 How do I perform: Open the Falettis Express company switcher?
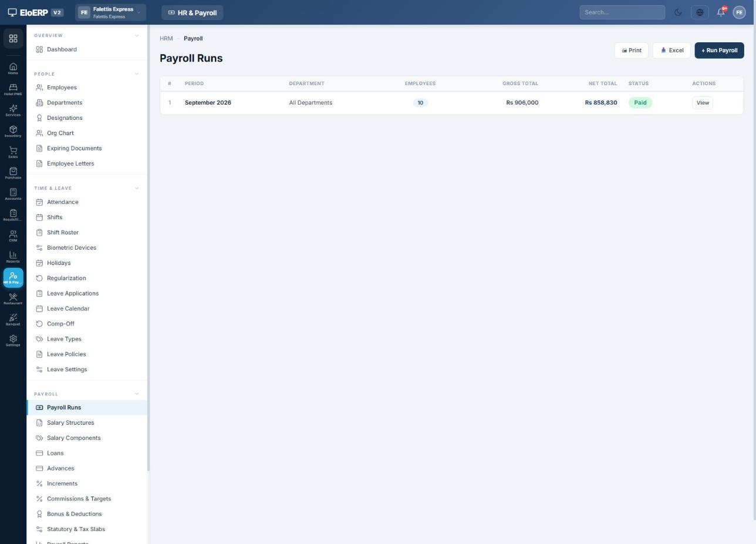(x=110, y=12)
